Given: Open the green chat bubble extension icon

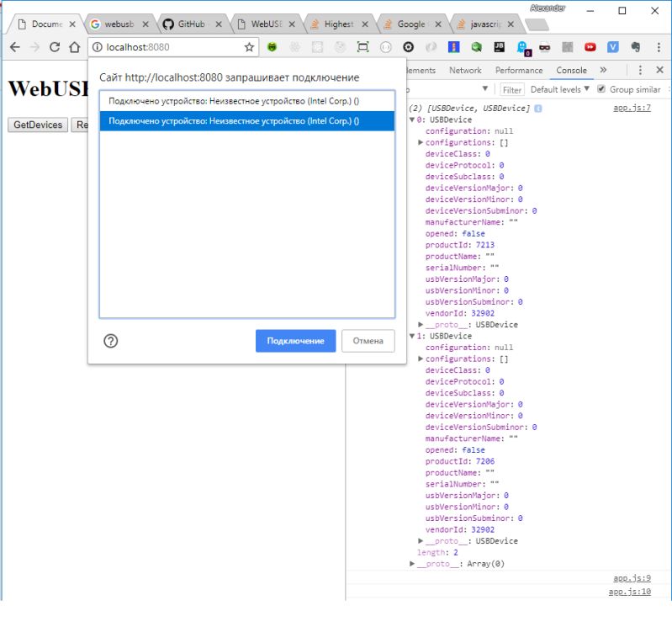Looking at the screenshot, I should click(477, 47).
